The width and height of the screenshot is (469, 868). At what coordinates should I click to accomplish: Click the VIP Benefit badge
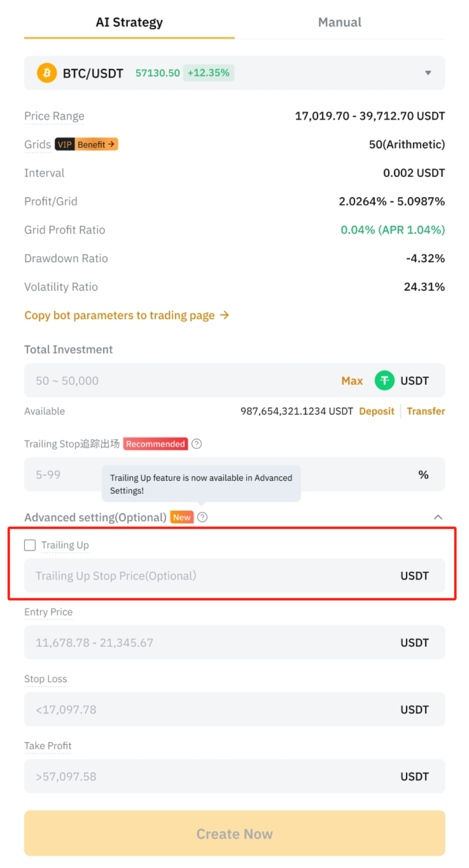pos(86,144)
